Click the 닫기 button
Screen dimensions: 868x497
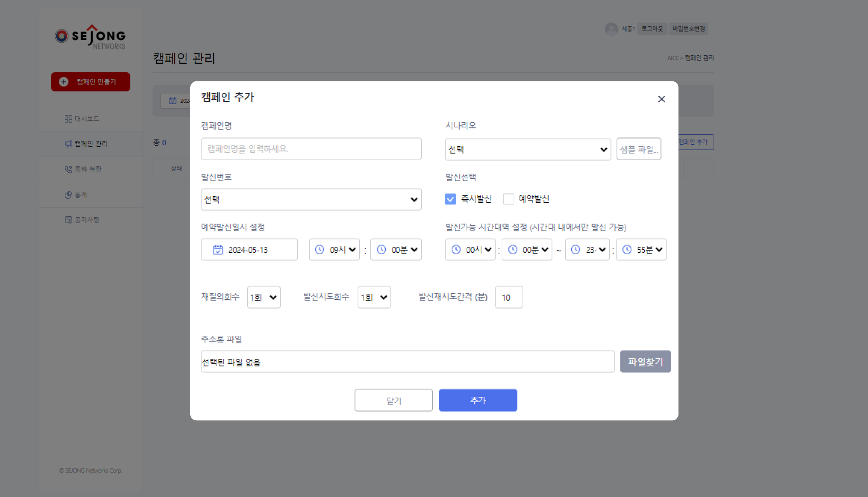point(393,400)
